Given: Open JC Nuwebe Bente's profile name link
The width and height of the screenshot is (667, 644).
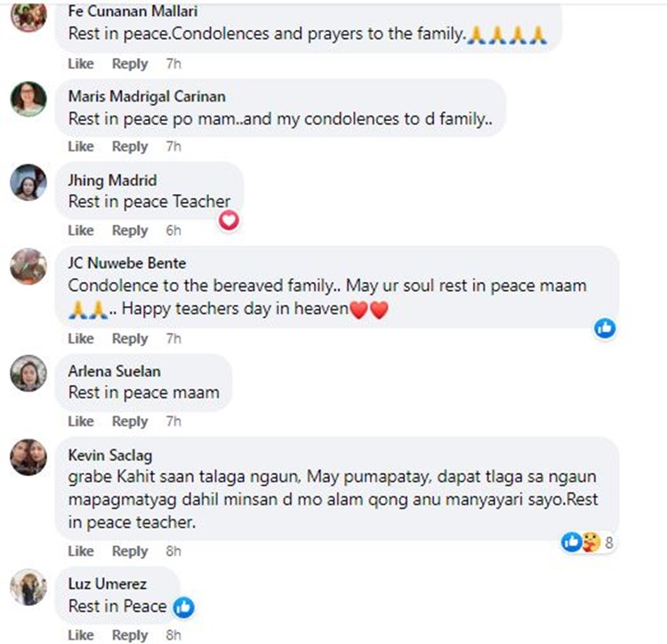Looking at the screenshot, I should pyautogui.click(x=126, y=262).
